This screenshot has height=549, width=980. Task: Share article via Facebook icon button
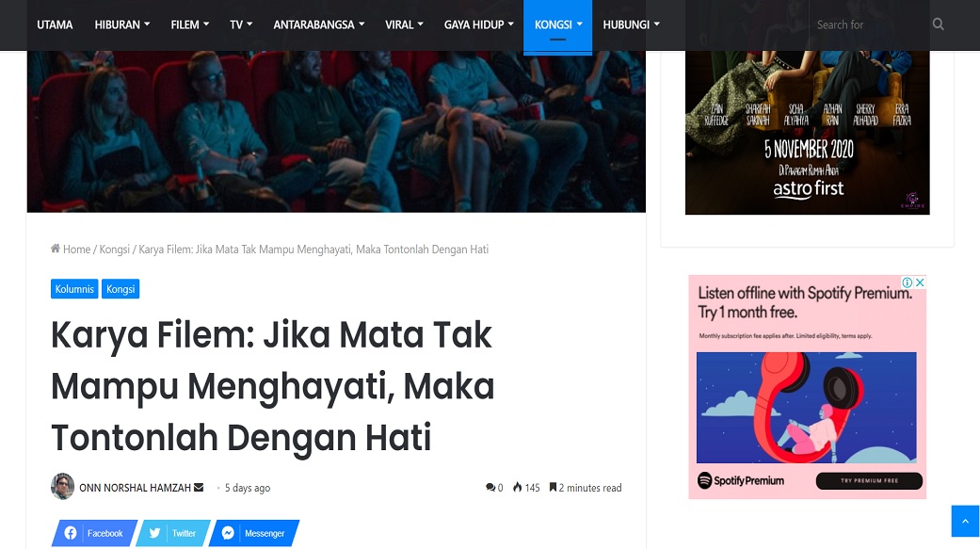click(x=94, y=533)
